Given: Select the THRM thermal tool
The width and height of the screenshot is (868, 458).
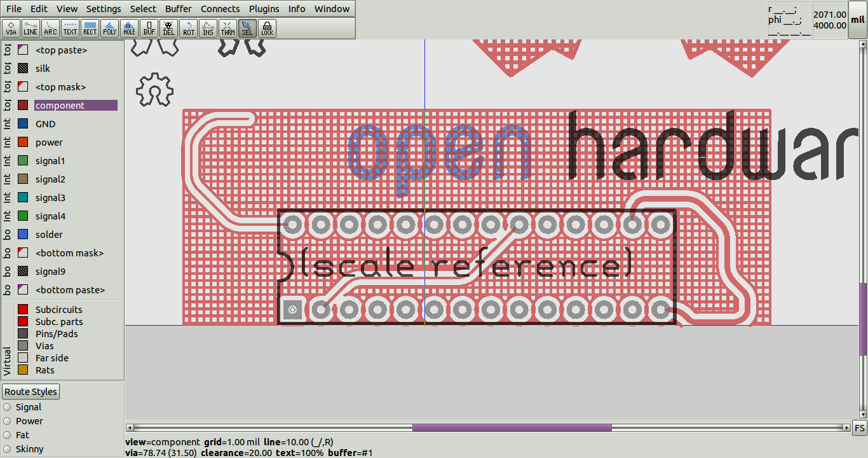Looking at the screenshot, I should tap(227, 28).
